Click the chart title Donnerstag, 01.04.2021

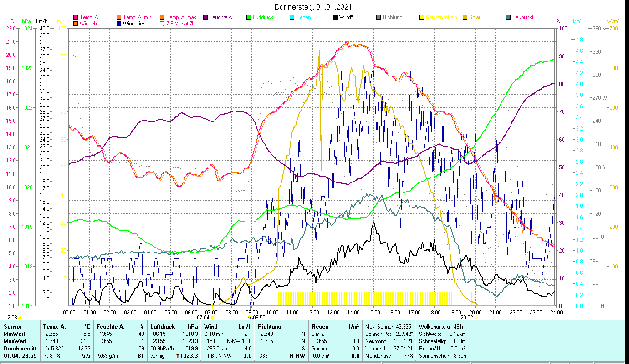click(313, 7)
